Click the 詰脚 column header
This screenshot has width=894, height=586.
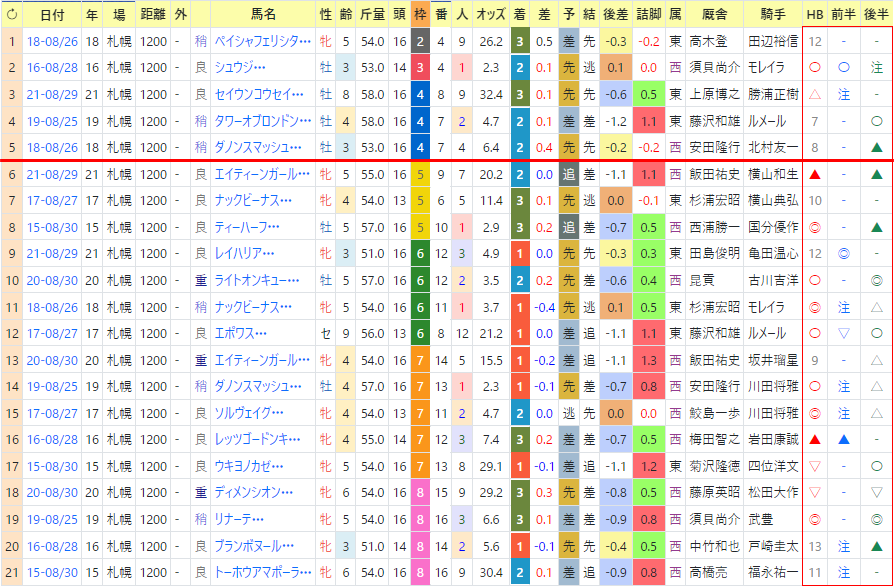(x=648, y=15)
